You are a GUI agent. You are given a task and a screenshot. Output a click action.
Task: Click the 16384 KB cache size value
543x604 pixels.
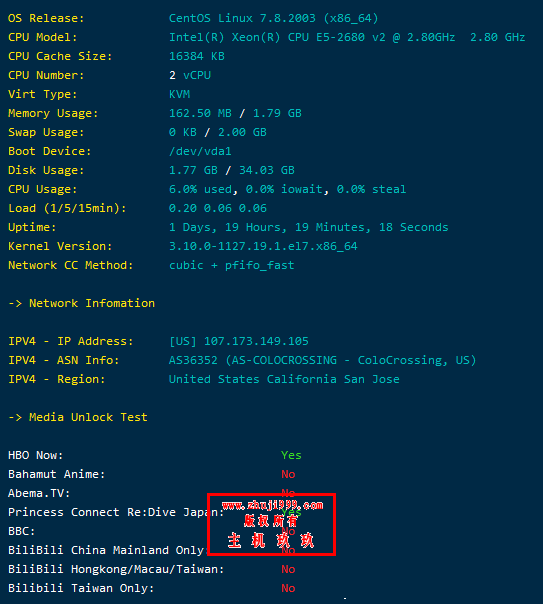click(x=197, y=56)
